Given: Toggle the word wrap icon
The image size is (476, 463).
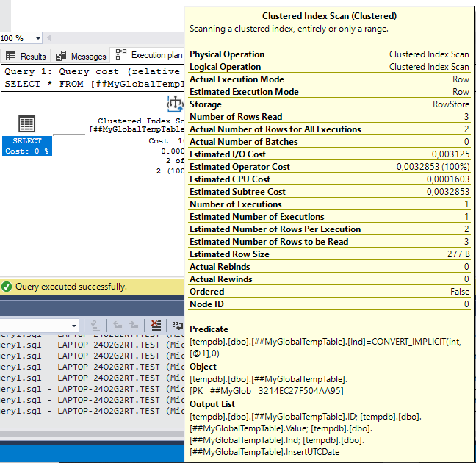Looking at the screenshot, I should click(177, 326).
